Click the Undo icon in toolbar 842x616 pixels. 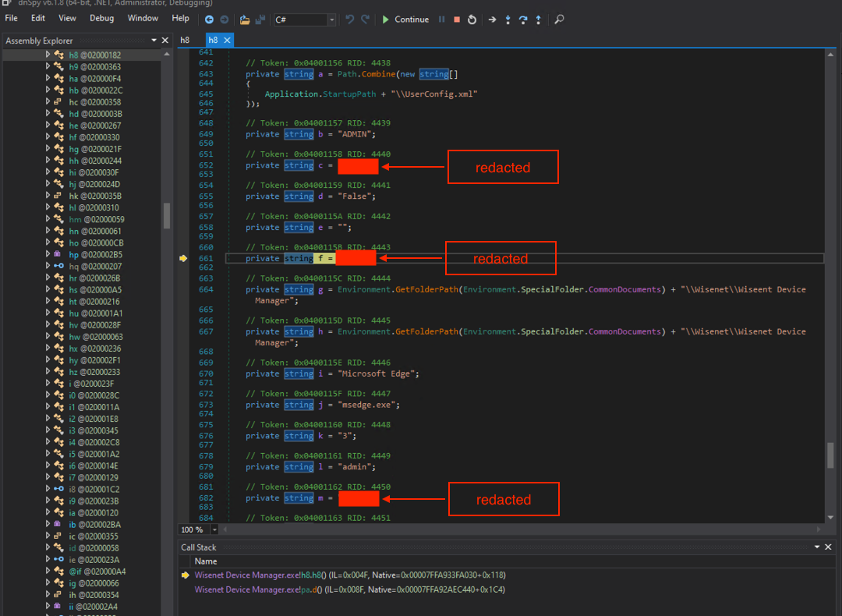[x=350, y=19]
